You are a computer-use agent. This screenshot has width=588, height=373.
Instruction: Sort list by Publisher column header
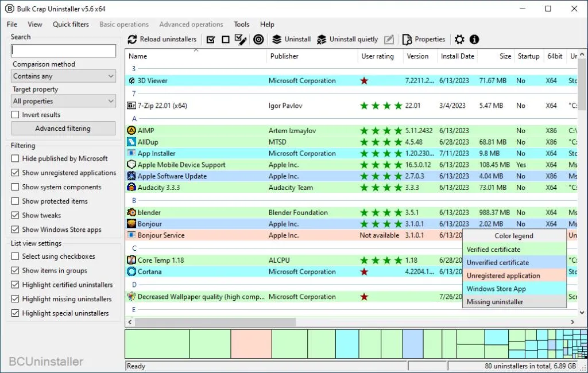pos(312,56)
